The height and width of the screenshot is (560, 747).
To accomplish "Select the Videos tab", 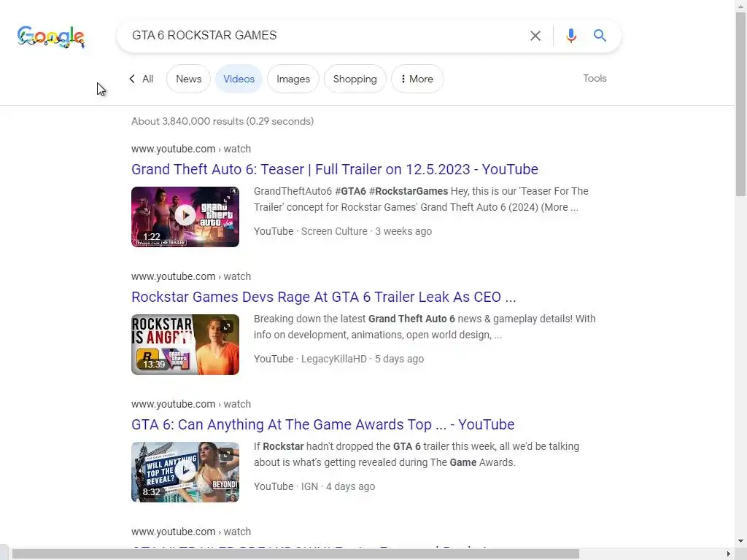I will click(x=239, y=79).
